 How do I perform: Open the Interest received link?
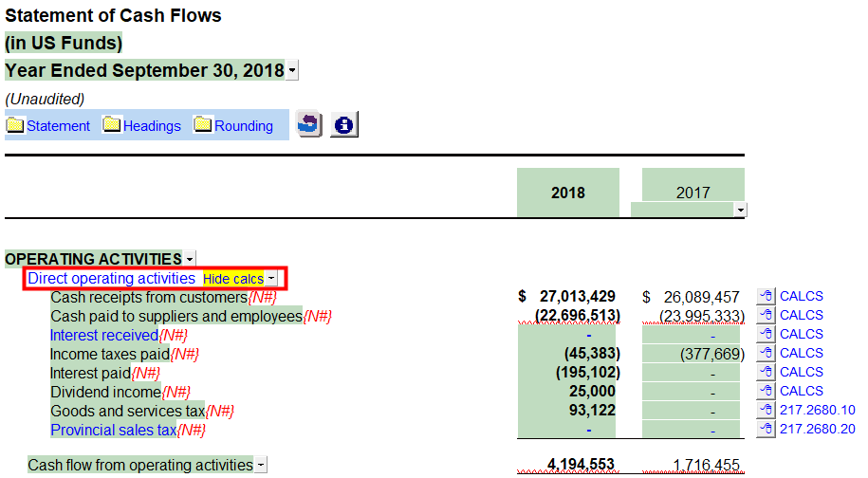103,335
